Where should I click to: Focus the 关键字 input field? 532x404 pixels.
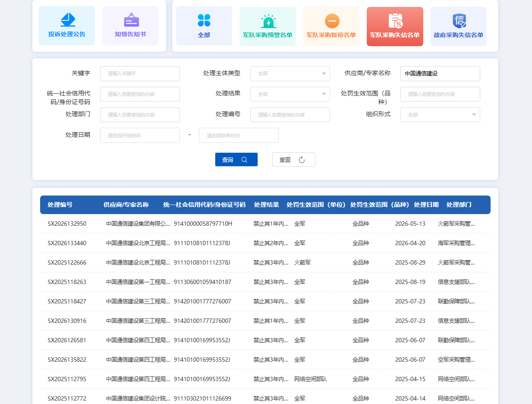pos(140,73)
